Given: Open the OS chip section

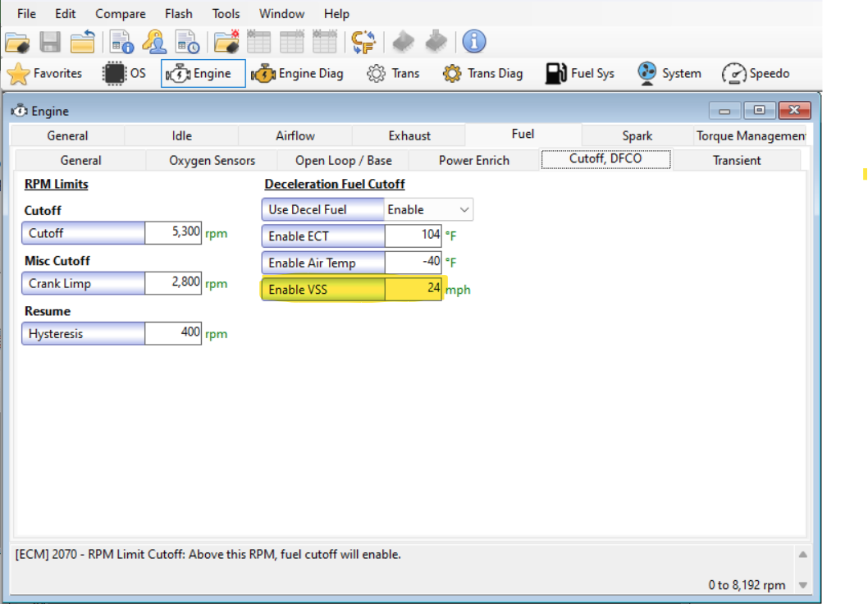Looking at the screenshot, I should coord(125,74).
